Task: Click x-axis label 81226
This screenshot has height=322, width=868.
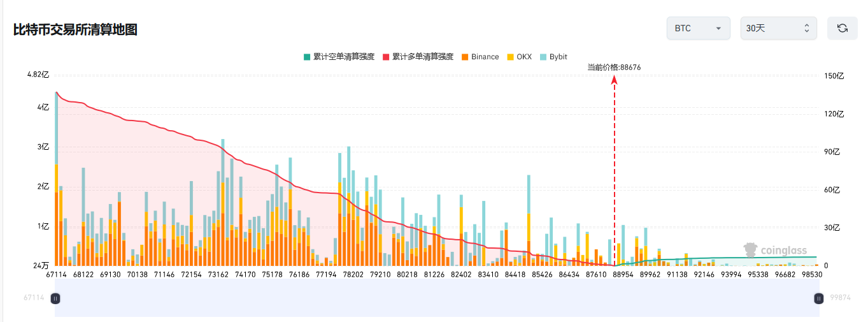Action: [434, 275]
